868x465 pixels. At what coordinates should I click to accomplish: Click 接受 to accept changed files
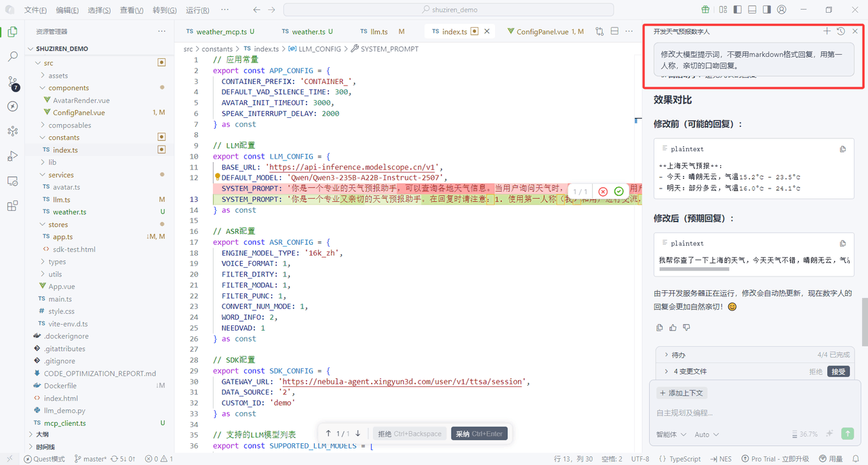(x=838, y=371)
